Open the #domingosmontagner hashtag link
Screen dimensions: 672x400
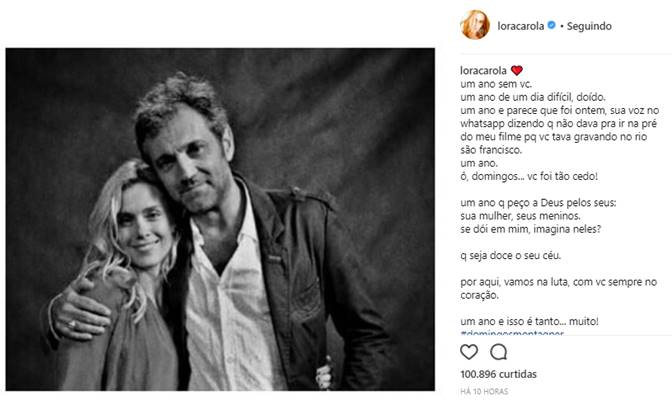coord(510,333)
